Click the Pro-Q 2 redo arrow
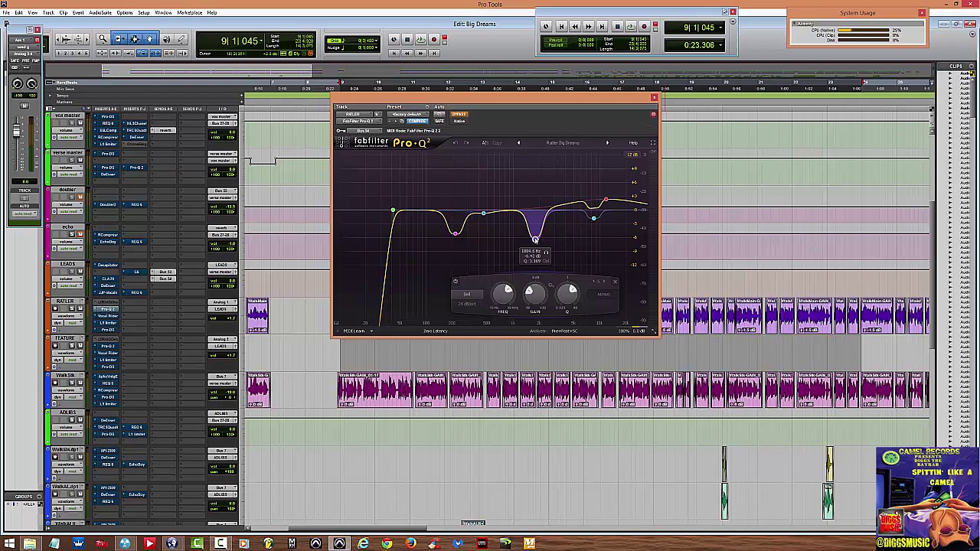980x551 pixels. pyautogui.click(x=466, y=142)
